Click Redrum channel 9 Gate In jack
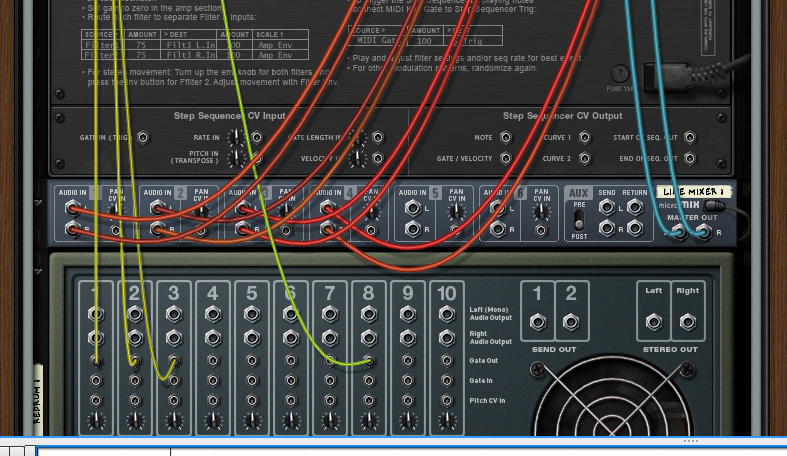The height and width of the screenshot is (456, 787). coord(408,380)
